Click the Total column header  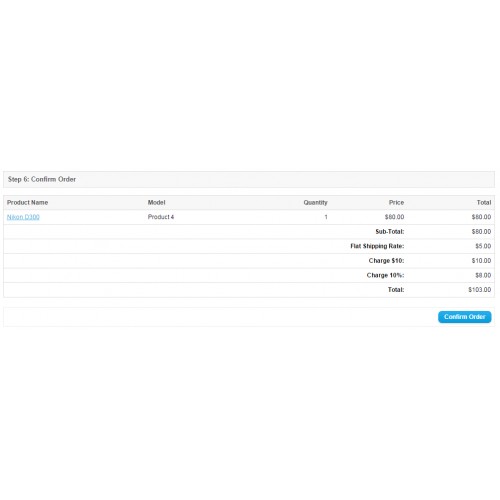click(484, 202)
